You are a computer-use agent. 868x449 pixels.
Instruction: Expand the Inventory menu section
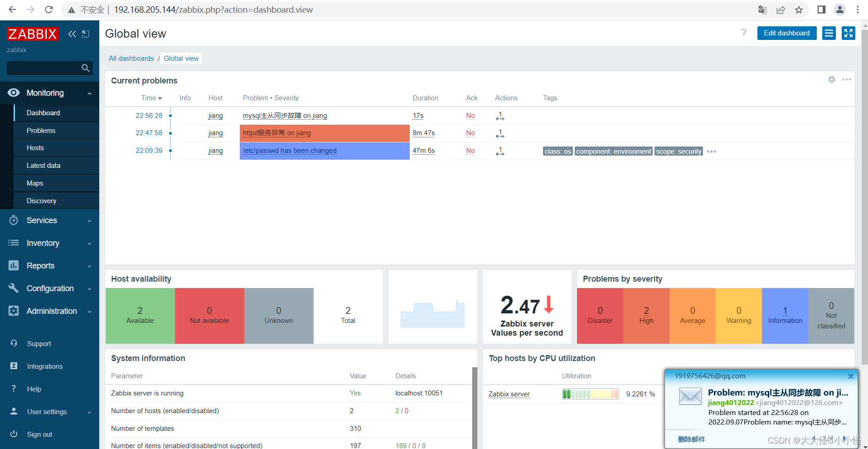89,244
